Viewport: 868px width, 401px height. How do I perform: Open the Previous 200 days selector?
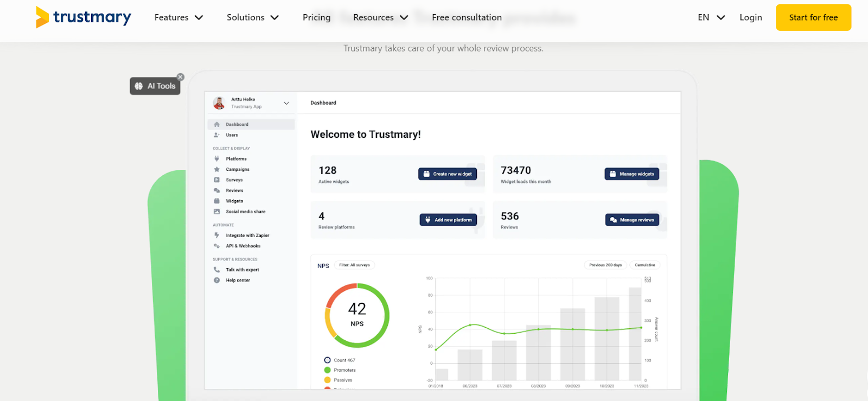pos(605,265)
